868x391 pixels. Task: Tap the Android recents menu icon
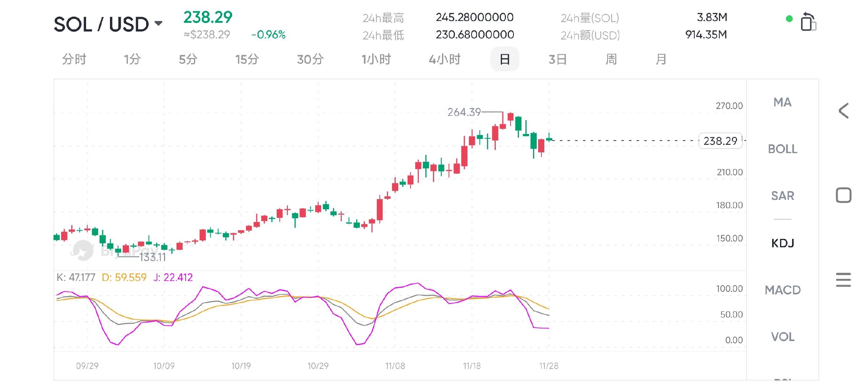tap(843, 280)
